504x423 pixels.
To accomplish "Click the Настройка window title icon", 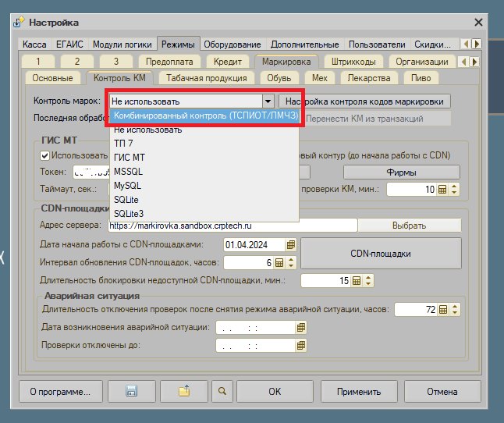I will pyautogui.click(x=19, y=23).
